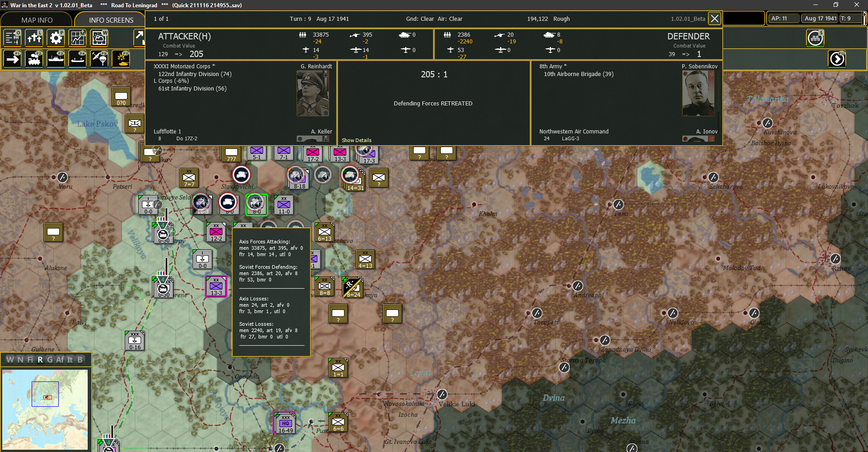This screenshot has height=452, width=868.
Task: Click XXXXI Motorized Corps attacker name
Action: pos(184,67)
